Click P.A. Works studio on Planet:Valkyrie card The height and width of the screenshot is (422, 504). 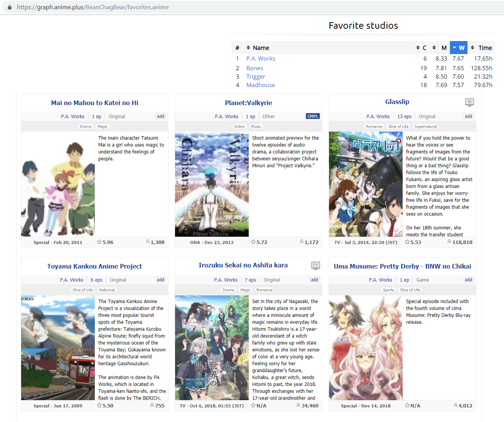click(x=226, y=116)
